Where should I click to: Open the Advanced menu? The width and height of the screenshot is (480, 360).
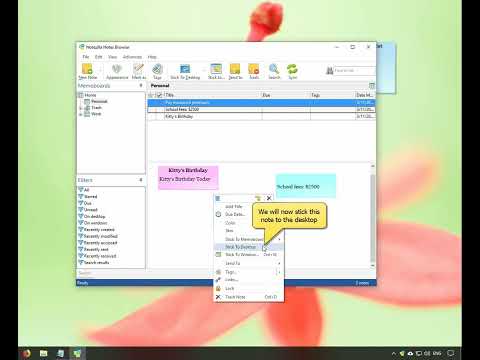(x=132, y=57)
